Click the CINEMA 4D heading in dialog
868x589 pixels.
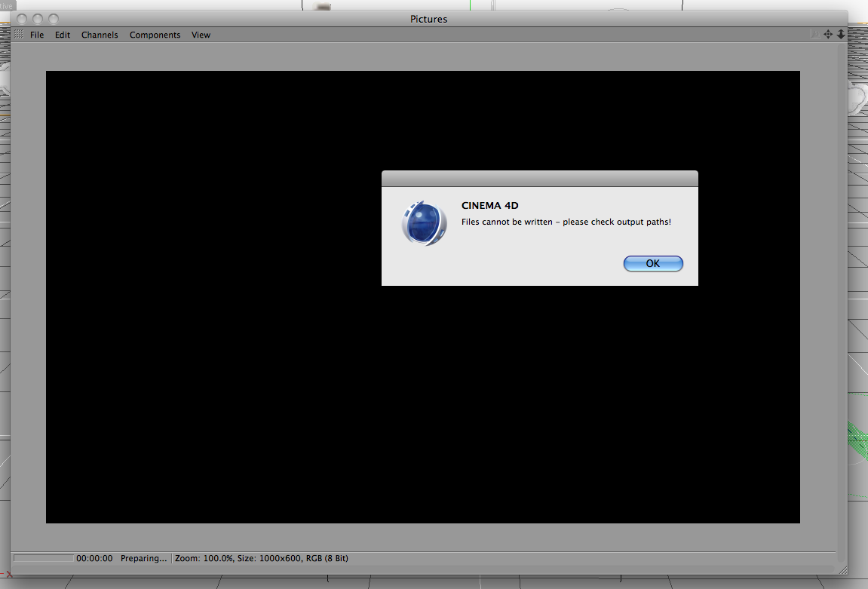[490, 205]
